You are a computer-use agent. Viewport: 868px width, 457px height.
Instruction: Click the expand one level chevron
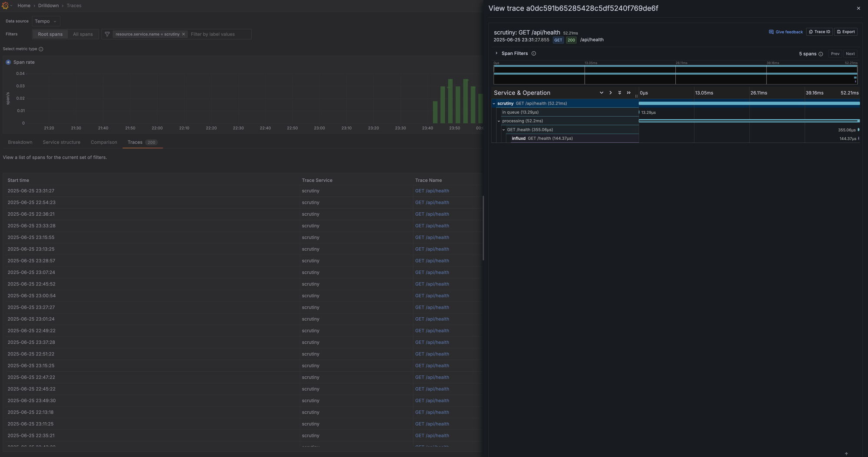602,93
